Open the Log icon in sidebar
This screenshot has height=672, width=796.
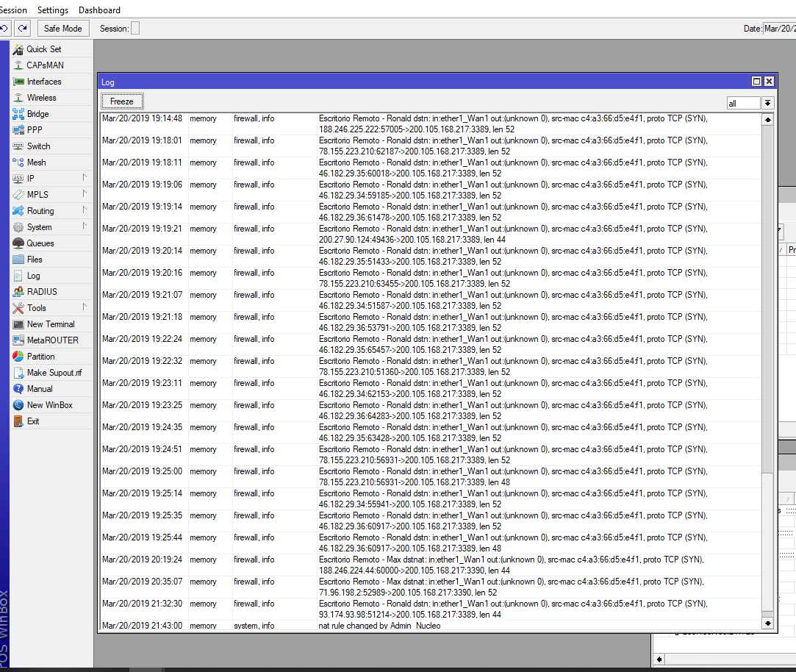click(18, 276)
